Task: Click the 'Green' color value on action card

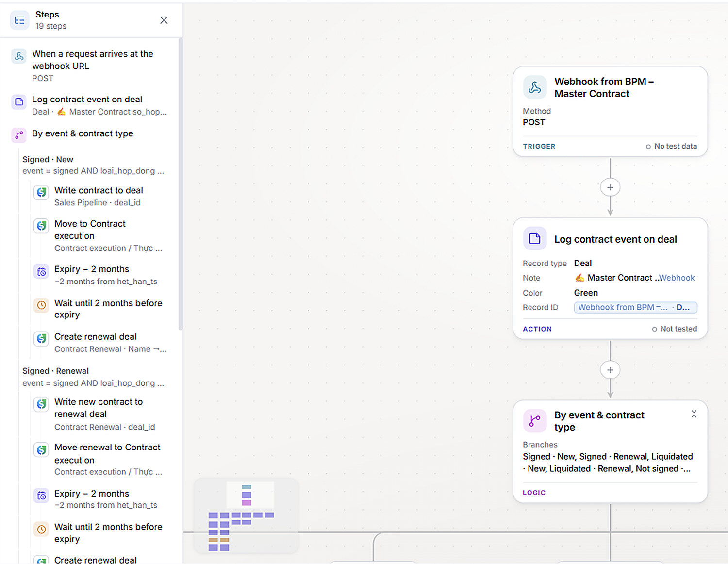Action: (586, 293)
